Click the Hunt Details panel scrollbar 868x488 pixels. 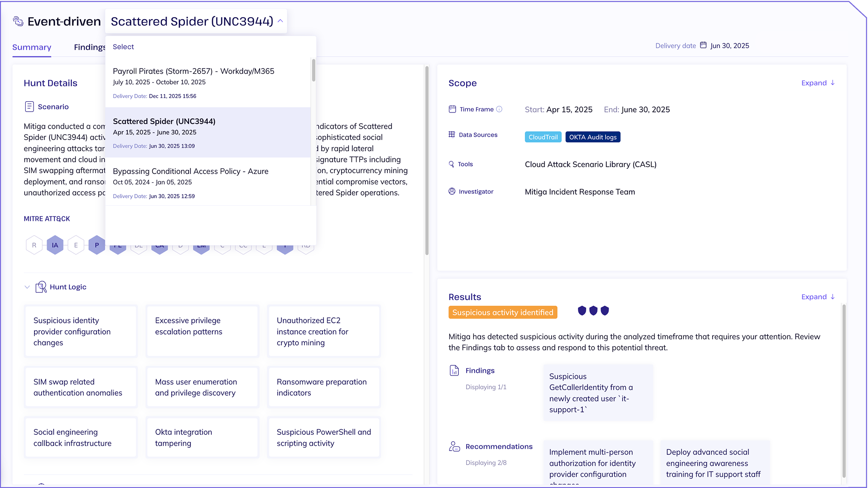[x=427, y=160]
